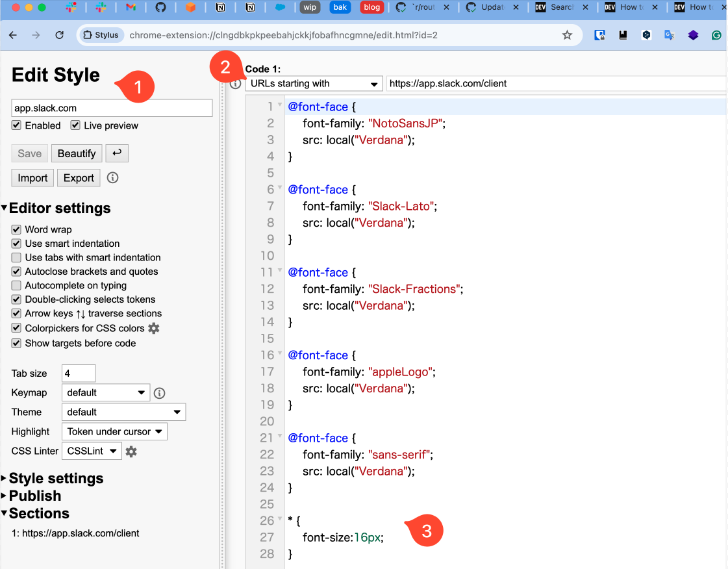Click the Grammarly extension icon
Screen dimensions: 728x569
coord(716,35)
